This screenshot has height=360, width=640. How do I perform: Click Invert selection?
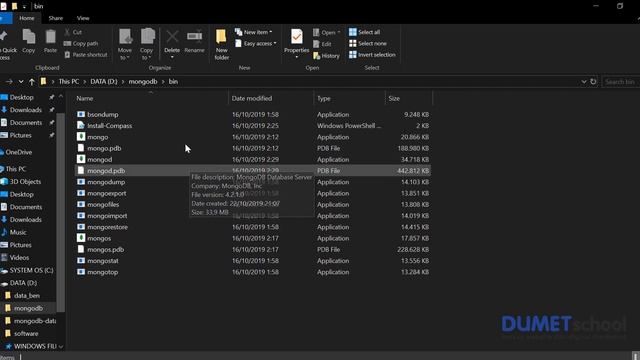click(x=372, y=55)
